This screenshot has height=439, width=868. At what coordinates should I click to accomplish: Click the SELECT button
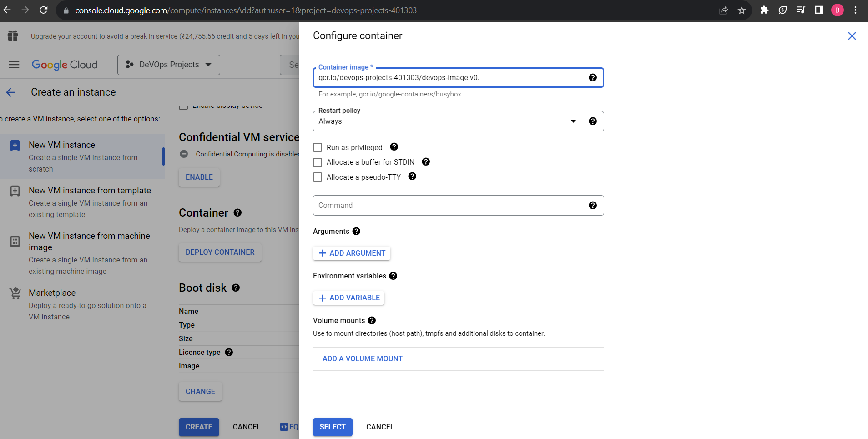pyautogui.click(x=333, y=427)
